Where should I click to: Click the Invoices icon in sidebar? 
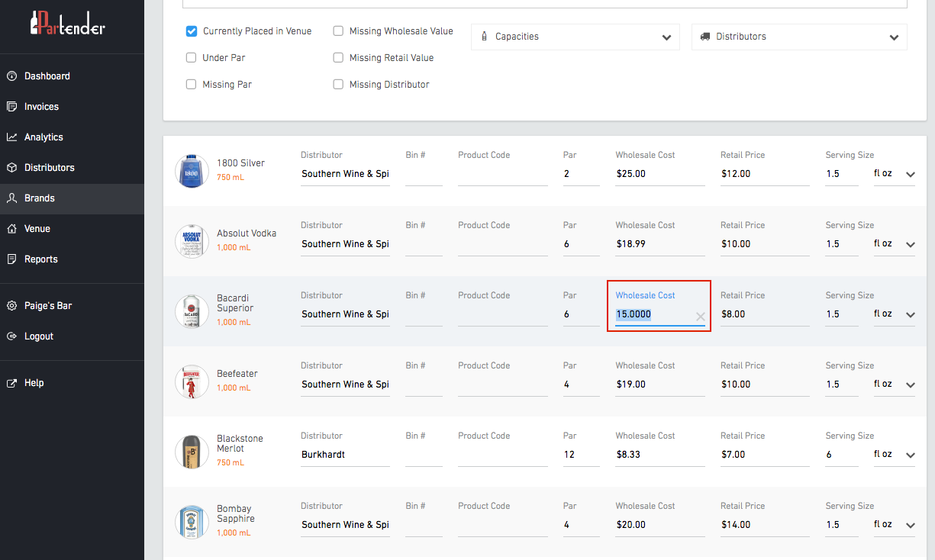tap(11, 107)
